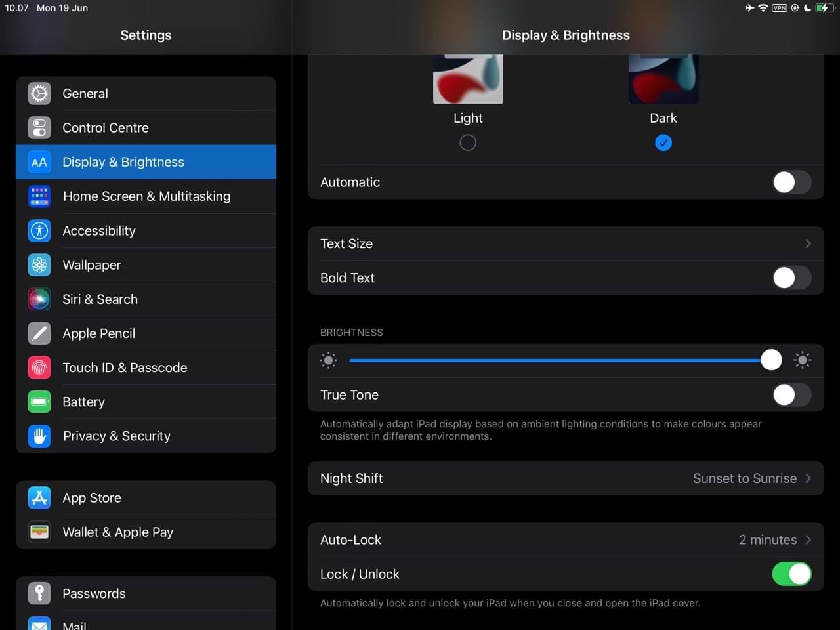Screen dimensions: 840x630
Task: Select the Light appearance radio button
Action: (467, 142)
